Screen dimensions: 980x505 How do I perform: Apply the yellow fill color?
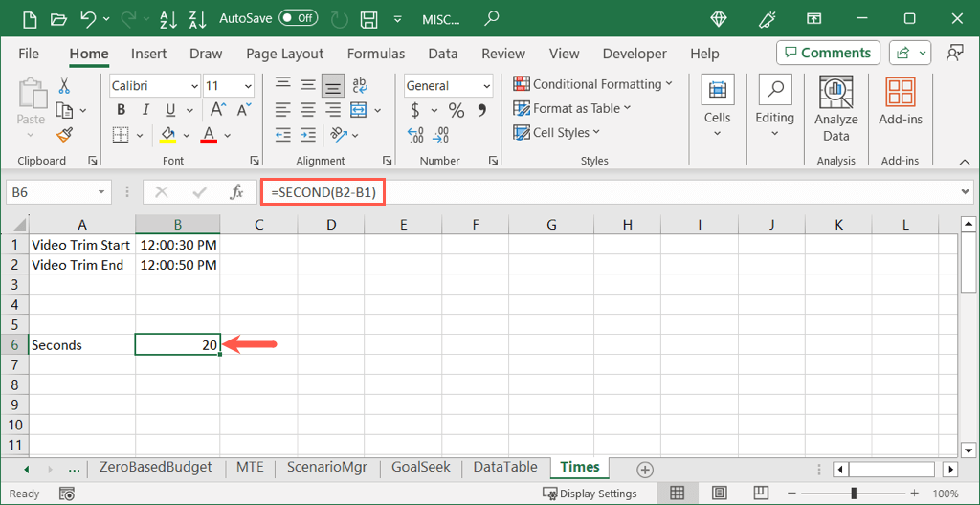[167, 134]
